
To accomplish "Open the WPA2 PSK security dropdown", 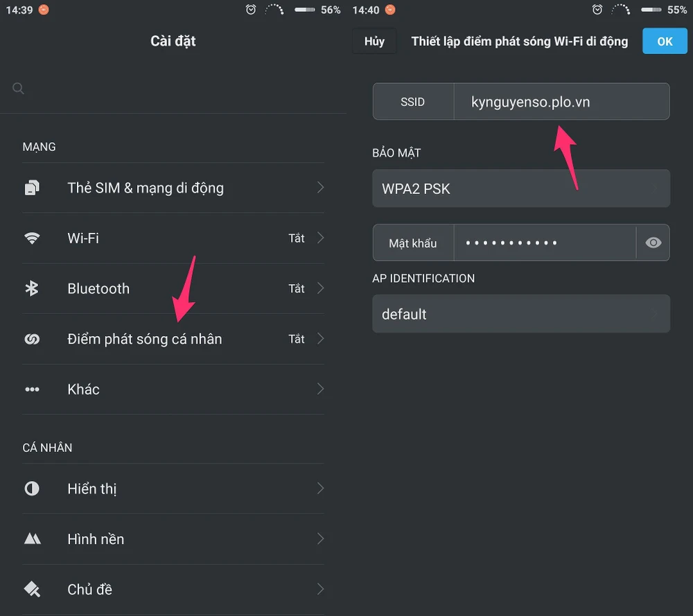I will click(520, 188).
